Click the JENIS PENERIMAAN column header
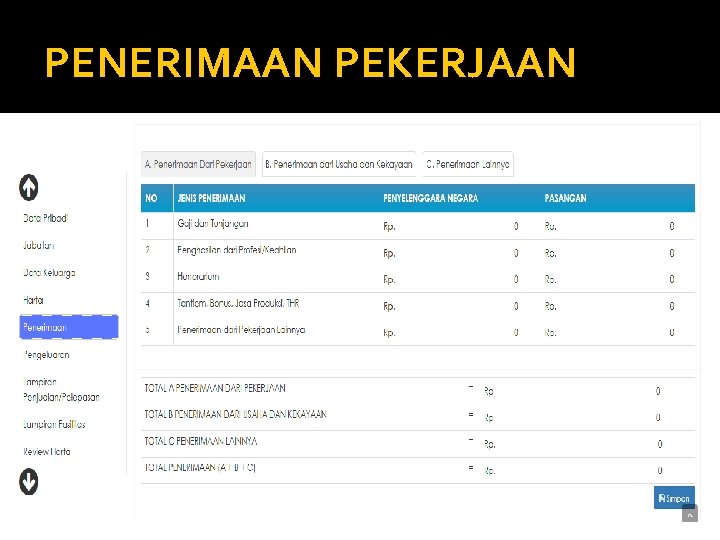The height and width of the screenshot is (540, 720). click(211, 198)
